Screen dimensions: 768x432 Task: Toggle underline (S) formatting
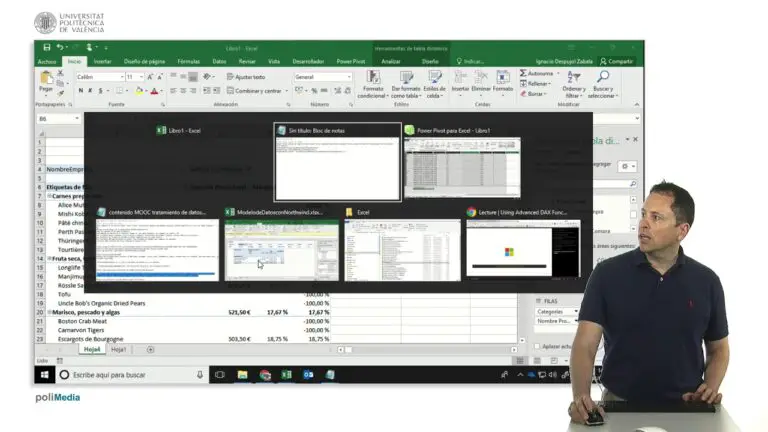tap(100, 91)
